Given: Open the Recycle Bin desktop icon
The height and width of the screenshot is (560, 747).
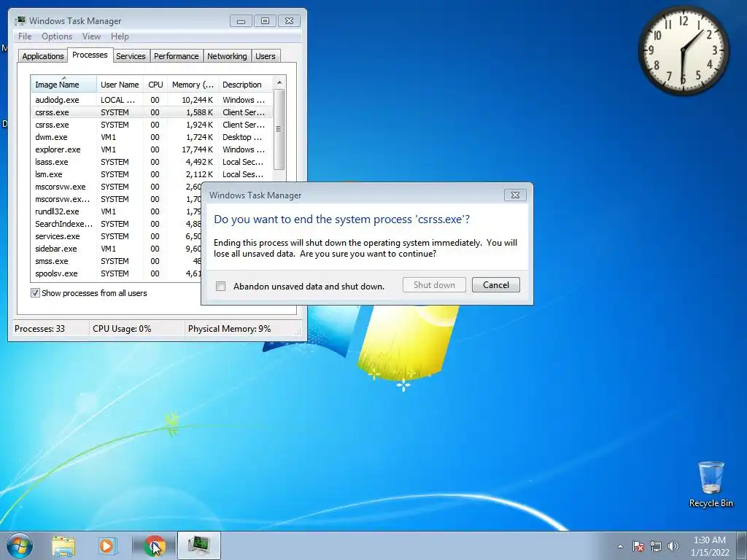Looking at the screenshot, I should [x=711, y=484].
